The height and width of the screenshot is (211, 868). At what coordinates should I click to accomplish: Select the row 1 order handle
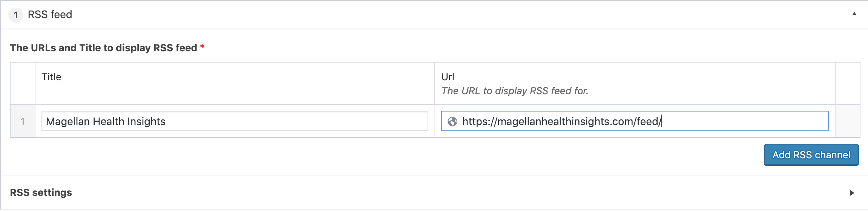23,121
